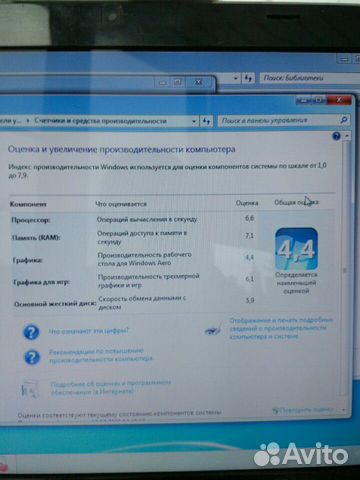Viewport: 360px width, 480px height.
Task: Click document icon beside 'Подробнее об оценках' link
Action: point(30,388)
